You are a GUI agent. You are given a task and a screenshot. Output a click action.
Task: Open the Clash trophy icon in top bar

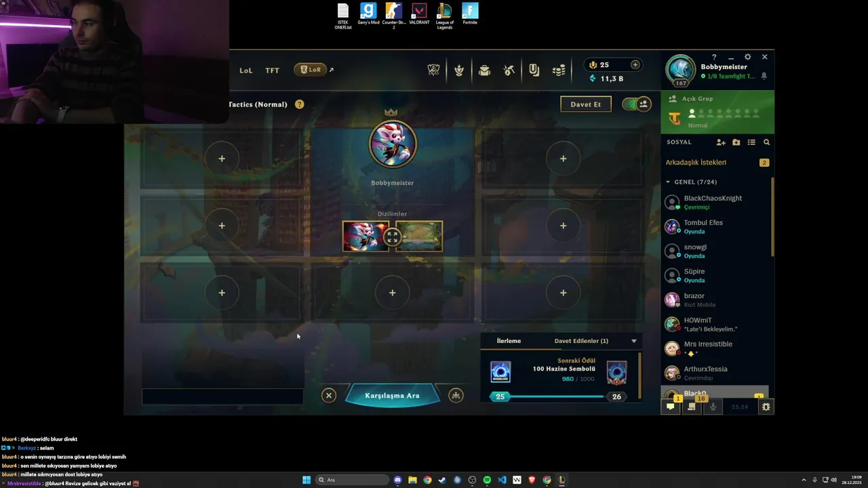[x=433, y=70]
